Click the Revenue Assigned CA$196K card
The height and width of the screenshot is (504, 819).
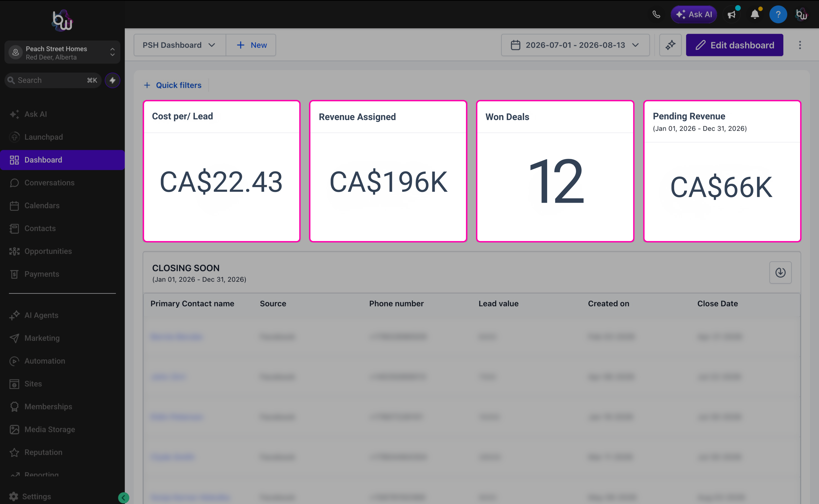(388, 171)
